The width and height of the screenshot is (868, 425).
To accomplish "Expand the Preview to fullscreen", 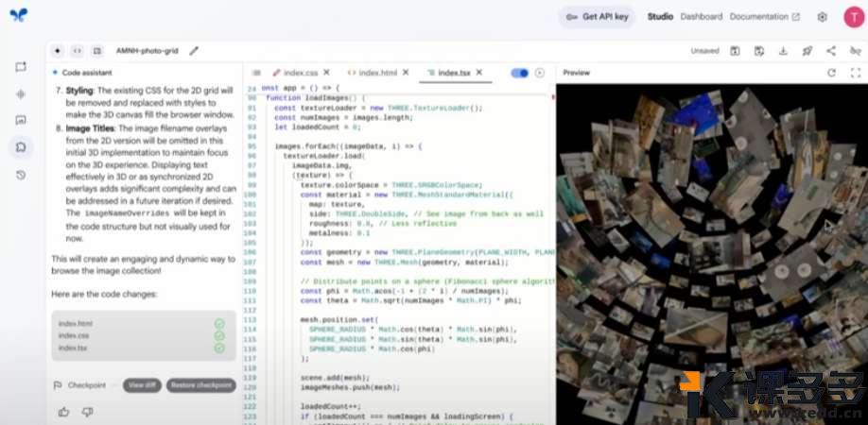I will (x=856, y=73).
